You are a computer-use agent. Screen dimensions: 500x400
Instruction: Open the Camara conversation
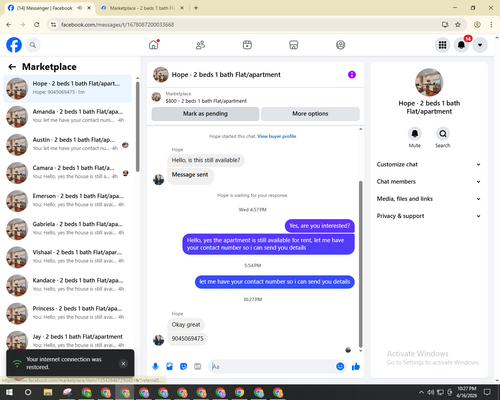pyautogui.click(x=67, y=173)
